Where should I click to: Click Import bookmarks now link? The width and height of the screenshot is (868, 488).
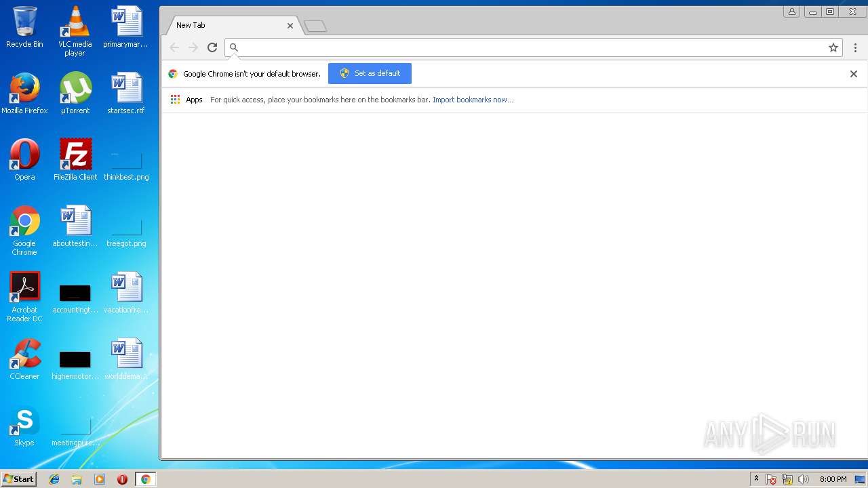[473, 100]
